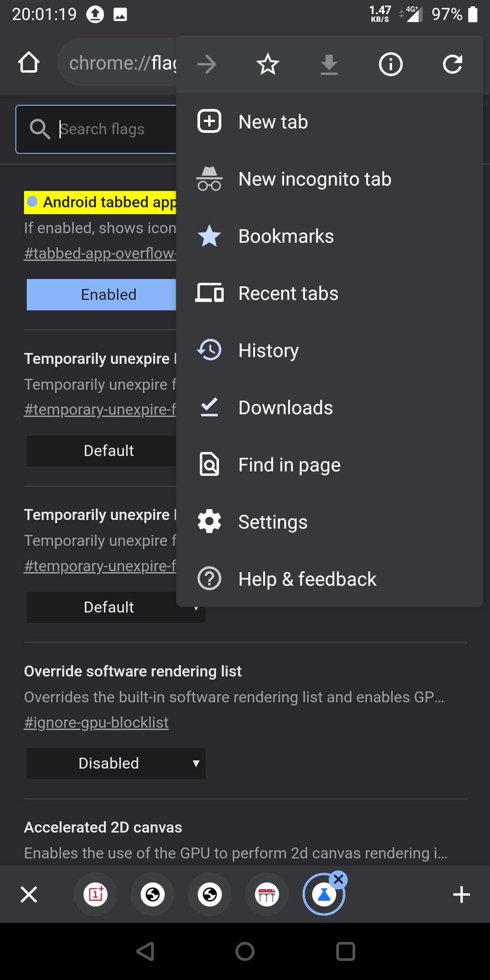Bookmark this page with star icon

(x=268, y=64)
